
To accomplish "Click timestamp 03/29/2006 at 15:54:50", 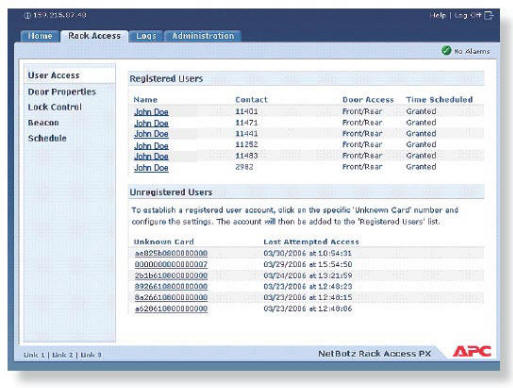I will point(308,264).
